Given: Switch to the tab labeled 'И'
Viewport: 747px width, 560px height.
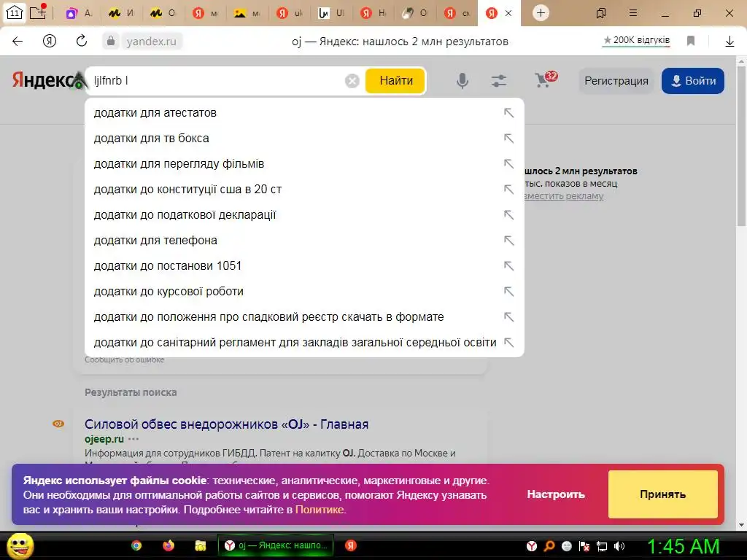Looking at the screenshot, I should click(121, 13).
